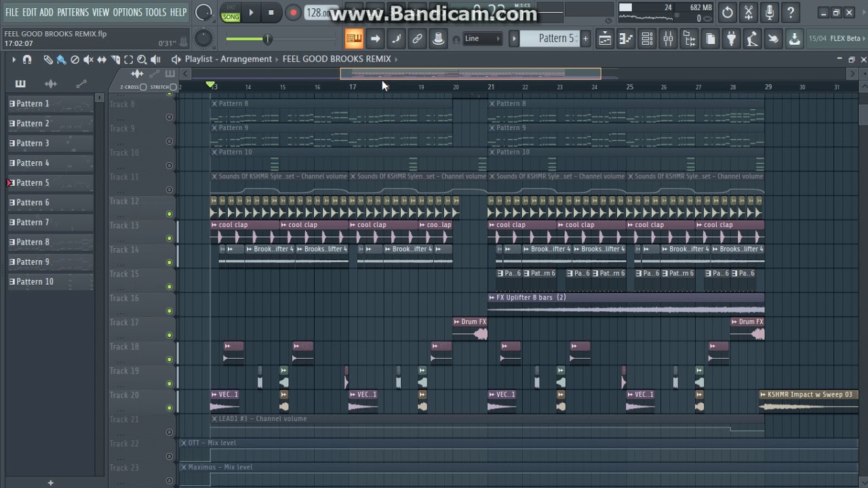Select the Delete tool

pyautogui.click(x=75, y=60)
